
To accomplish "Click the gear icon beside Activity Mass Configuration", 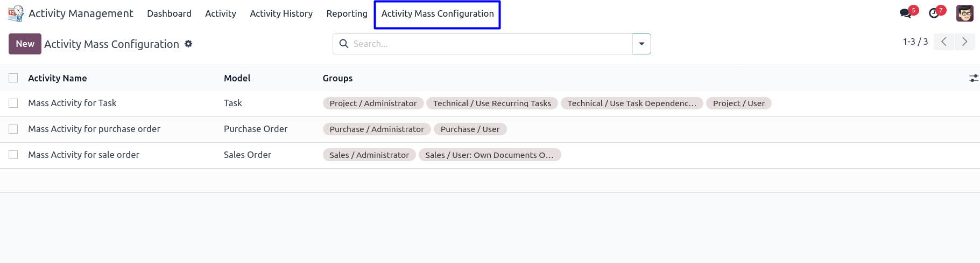I will 188,44.
